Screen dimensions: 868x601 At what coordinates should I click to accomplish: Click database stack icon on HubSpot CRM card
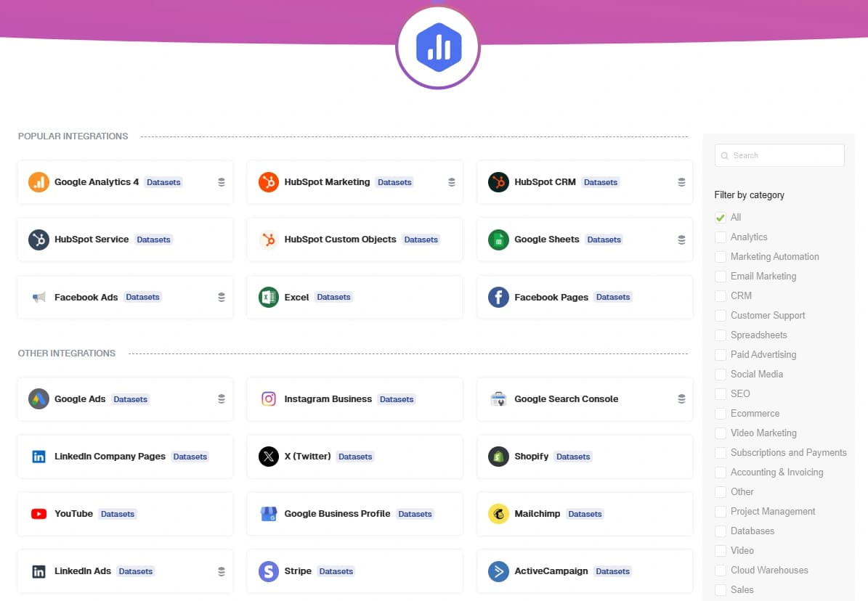coord(681,182)
